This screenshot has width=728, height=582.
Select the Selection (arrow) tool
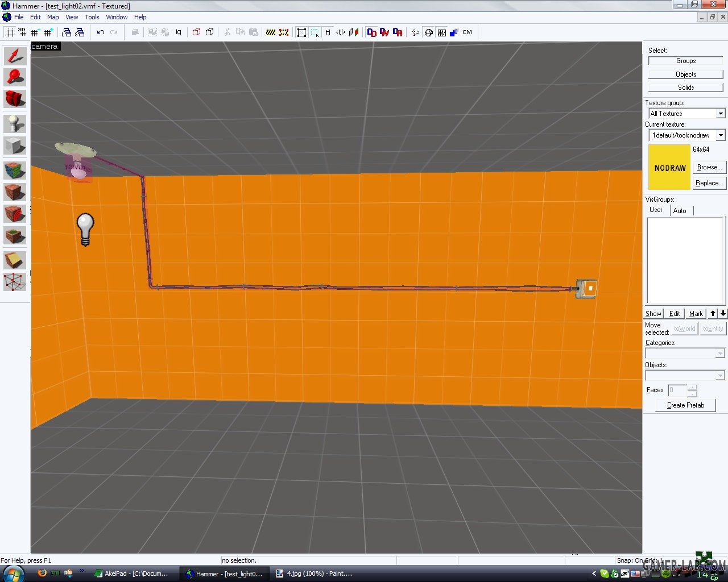(x=15, y=56)
